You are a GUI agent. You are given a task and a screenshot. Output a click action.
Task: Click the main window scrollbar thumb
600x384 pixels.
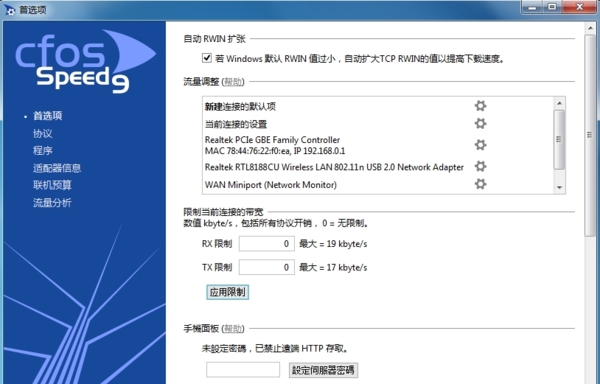coord(590,135)
